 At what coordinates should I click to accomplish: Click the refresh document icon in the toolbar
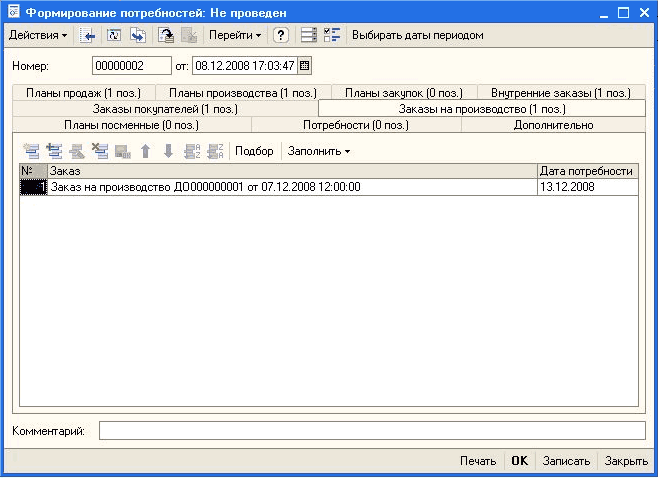(114, 35)
